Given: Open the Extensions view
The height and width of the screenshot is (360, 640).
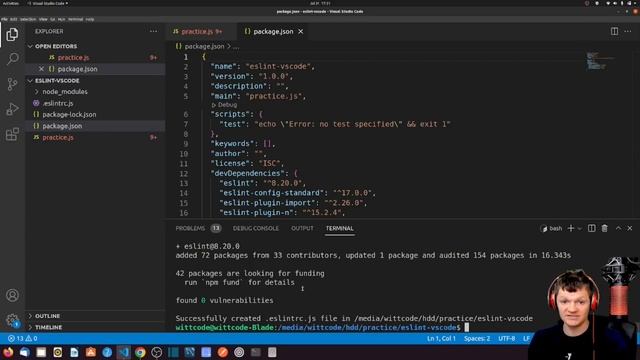Looking at the screenshot, I should [x=12, y=134].
